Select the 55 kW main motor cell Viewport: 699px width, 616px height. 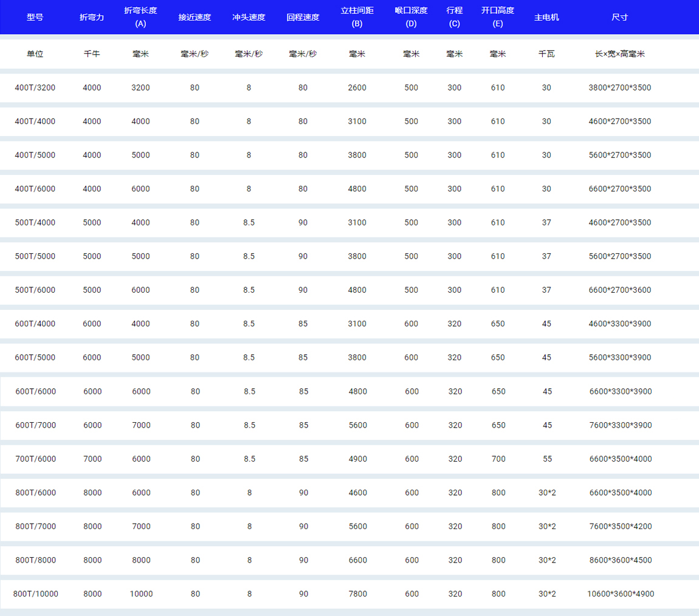[x=547, y=459]
